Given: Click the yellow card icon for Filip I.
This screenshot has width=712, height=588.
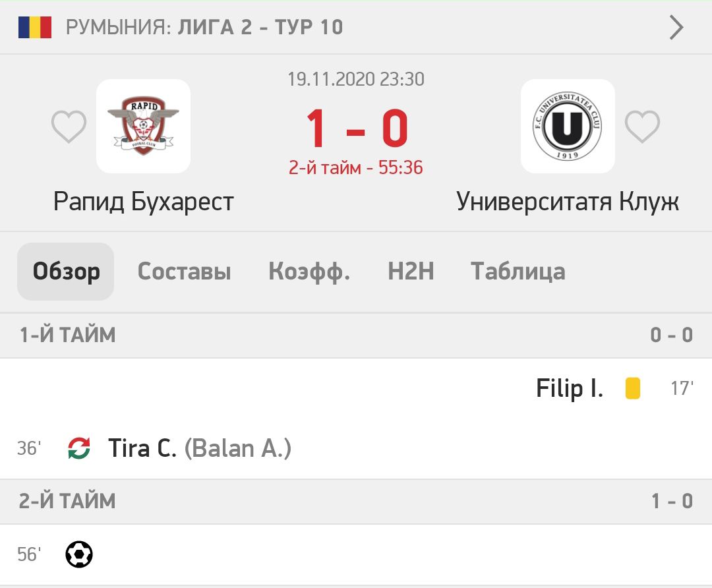Looking at the screenshot, I should point(633,388).
